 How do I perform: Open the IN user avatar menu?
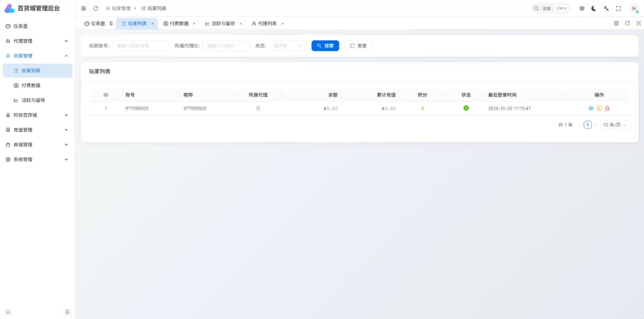pos(634,8)
